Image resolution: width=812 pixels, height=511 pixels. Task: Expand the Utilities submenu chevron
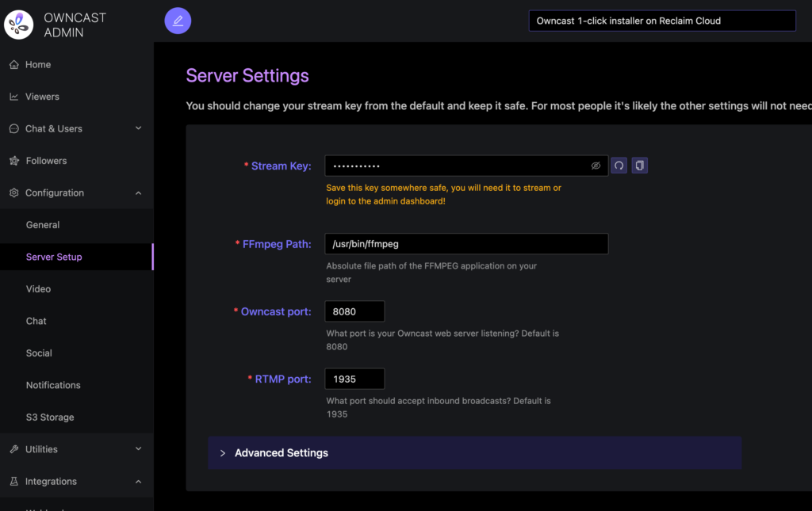[x=138, y=449]
